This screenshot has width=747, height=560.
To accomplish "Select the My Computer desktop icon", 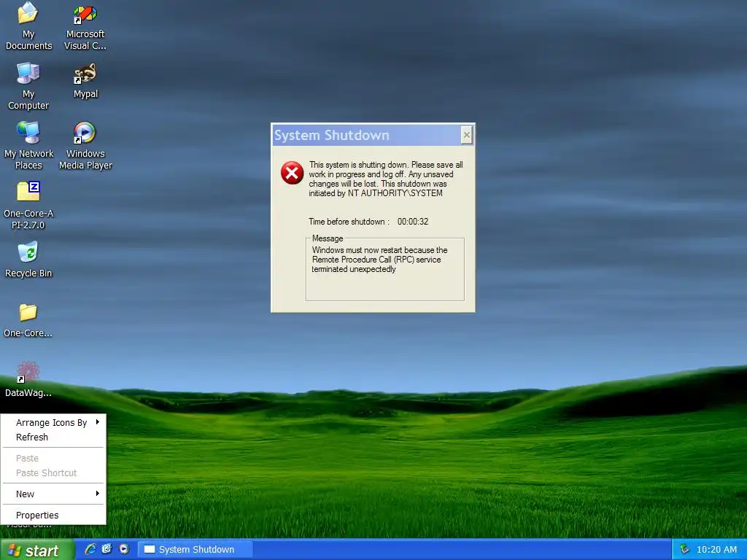I will [x=28, y=86].
